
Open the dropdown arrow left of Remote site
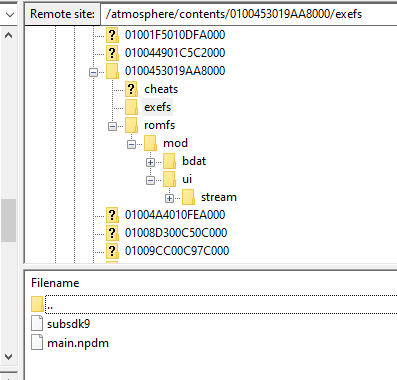tap(10, 14)
